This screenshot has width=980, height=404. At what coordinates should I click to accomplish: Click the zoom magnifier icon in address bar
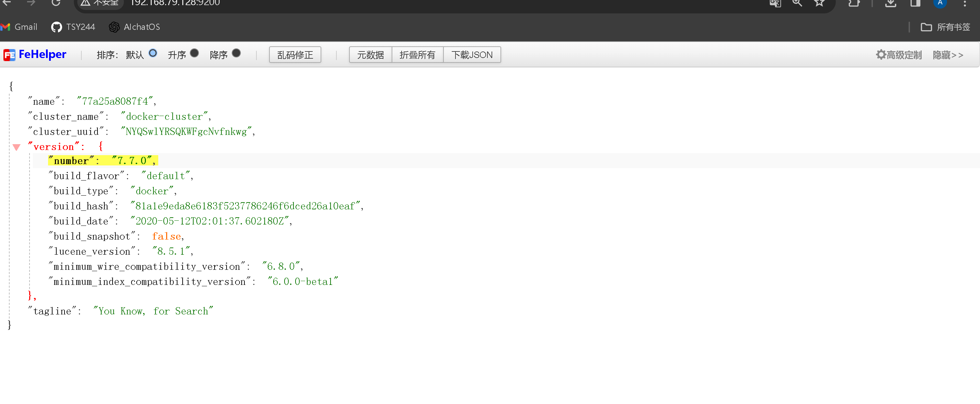point(797,3)
